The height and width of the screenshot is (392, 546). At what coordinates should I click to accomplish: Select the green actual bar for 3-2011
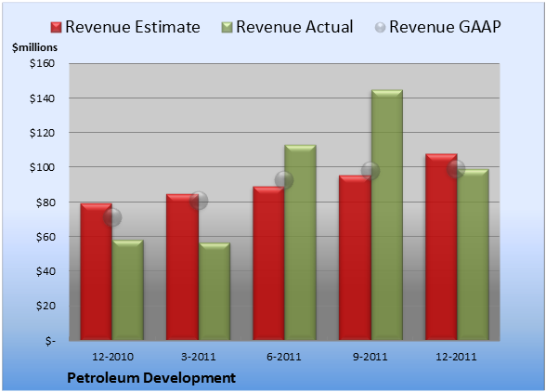[x=214, y=292]
